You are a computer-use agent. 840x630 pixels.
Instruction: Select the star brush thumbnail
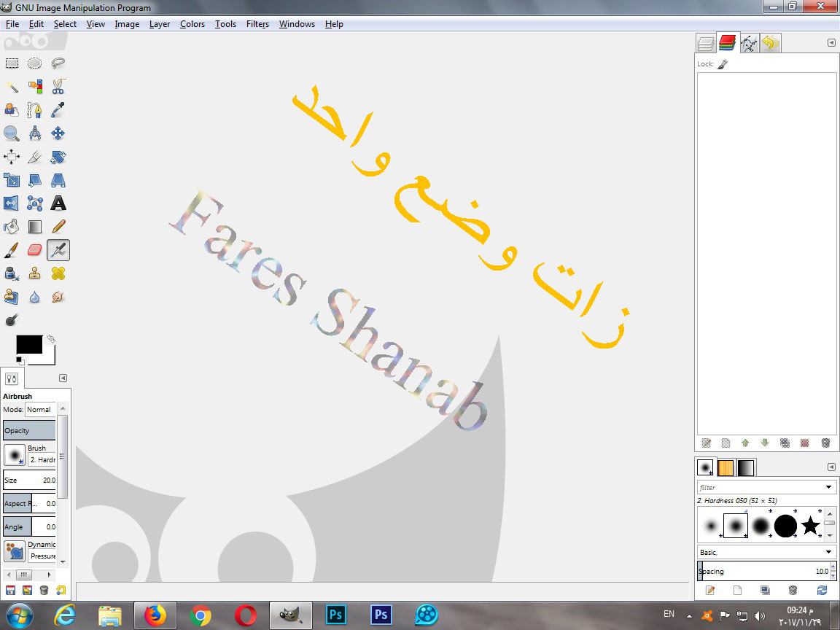pyautogui.click(x=811, y=525)
